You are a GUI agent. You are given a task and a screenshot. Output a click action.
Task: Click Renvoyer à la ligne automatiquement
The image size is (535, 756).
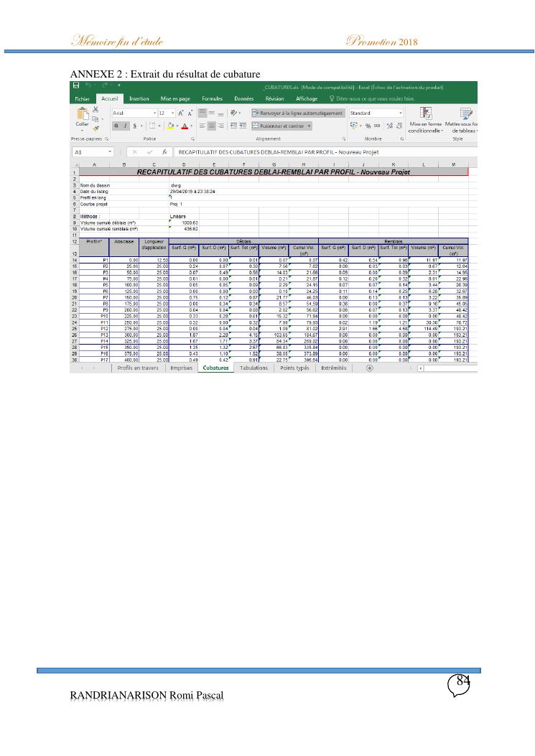(297, 113)
